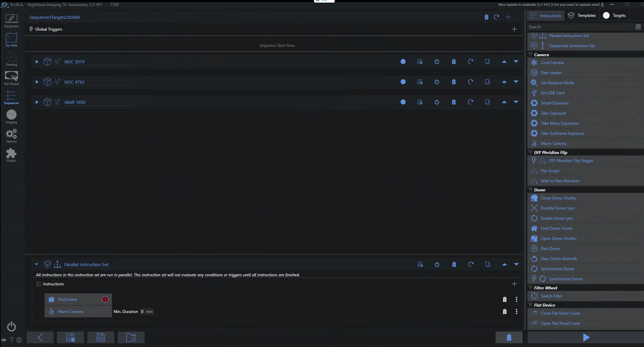Reset progress of the Parallel Instruction Set

(x=471, y=265)
